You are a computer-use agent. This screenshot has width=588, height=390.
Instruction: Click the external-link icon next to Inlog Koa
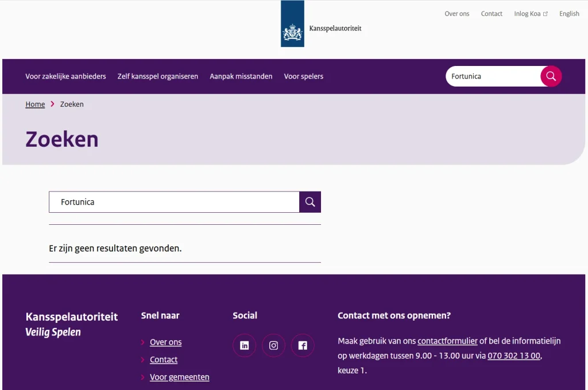pyautogui.click(x=546, y=14)
